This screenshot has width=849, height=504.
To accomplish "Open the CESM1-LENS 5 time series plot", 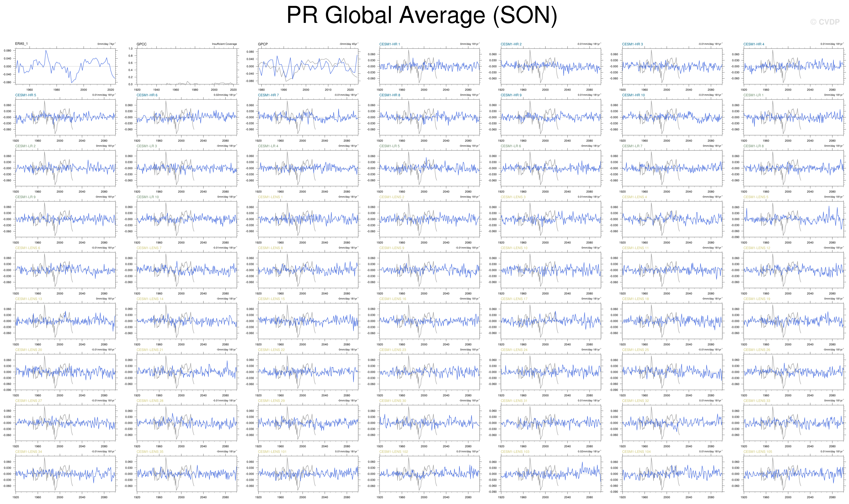I will click(793, 219).
